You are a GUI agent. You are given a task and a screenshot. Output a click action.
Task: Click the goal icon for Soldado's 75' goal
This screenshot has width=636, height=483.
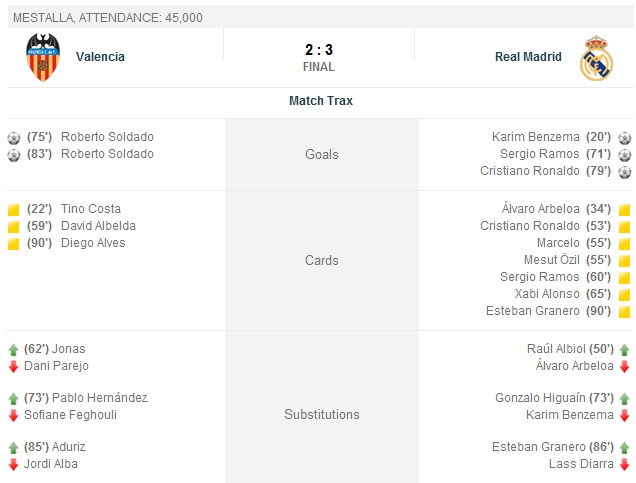click(x=13, y=138)
